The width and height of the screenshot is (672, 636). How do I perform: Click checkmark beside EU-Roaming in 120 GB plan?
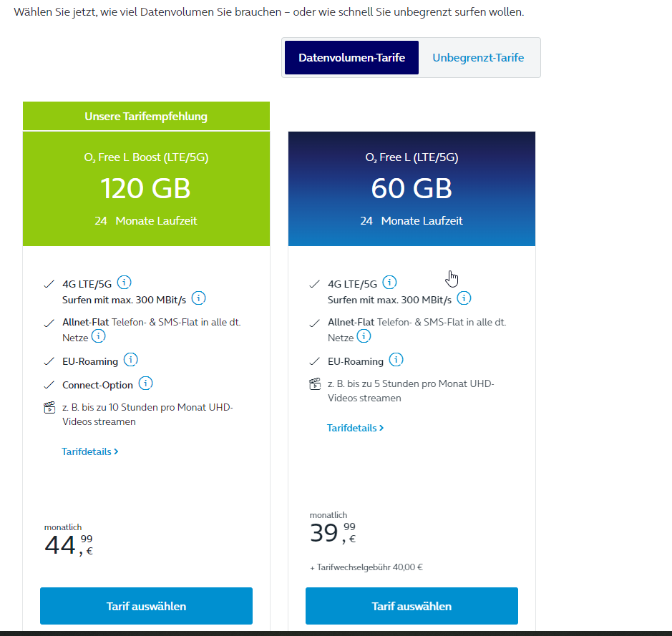(x=49, y=361)
